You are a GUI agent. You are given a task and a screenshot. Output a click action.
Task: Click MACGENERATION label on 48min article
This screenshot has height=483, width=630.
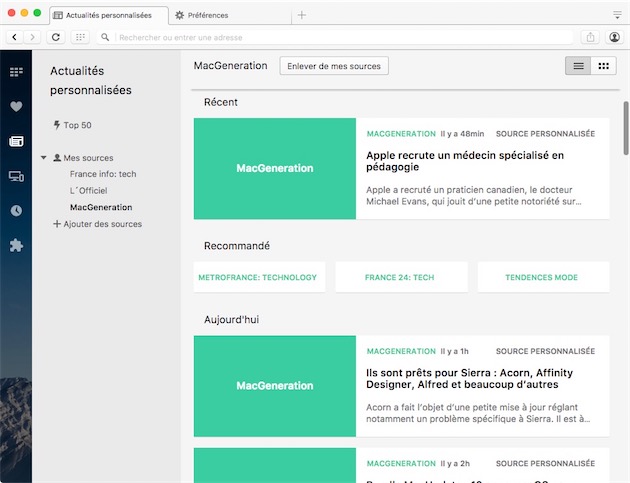coord(401,134)
